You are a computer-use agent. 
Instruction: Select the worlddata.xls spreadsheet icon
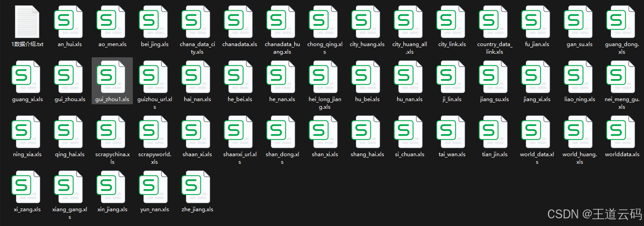621,132
